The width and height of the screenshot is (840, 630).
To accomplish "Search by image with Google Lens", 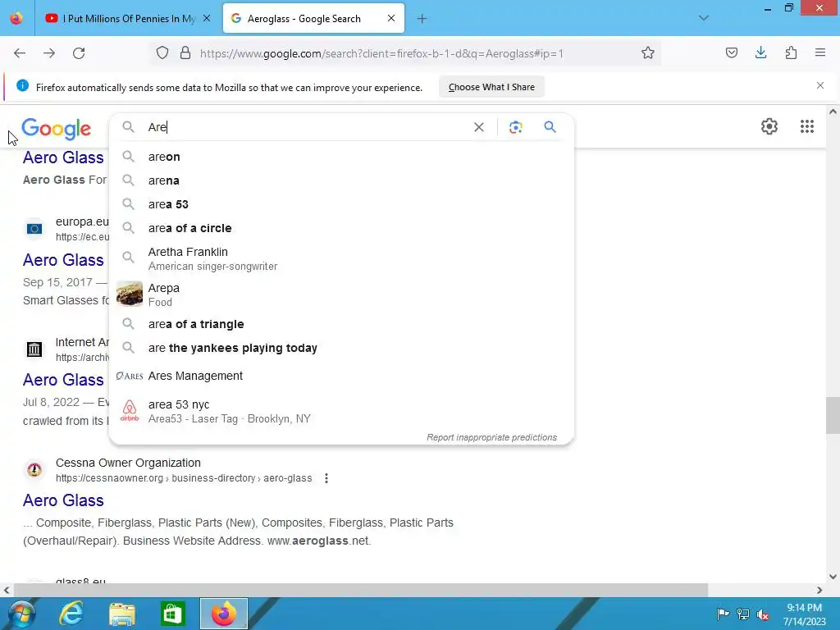I will [515, 127].
